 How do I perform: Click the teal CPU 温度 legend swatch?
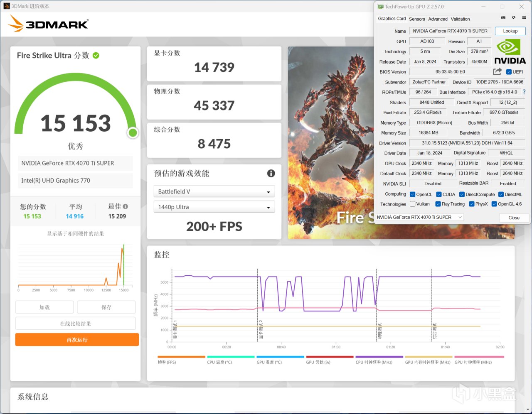tap(231, 357)
